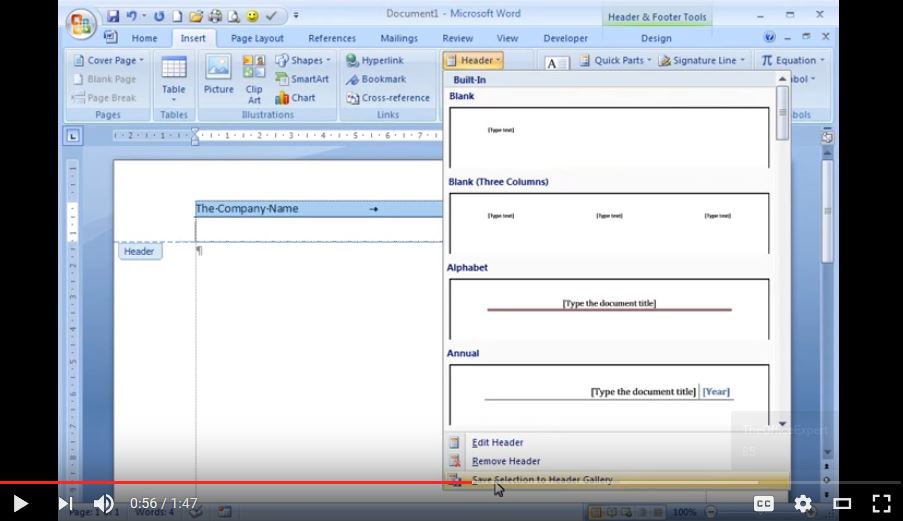Redo the last action in Quick Access
903x521 pixels.
(x=159, y=16)
